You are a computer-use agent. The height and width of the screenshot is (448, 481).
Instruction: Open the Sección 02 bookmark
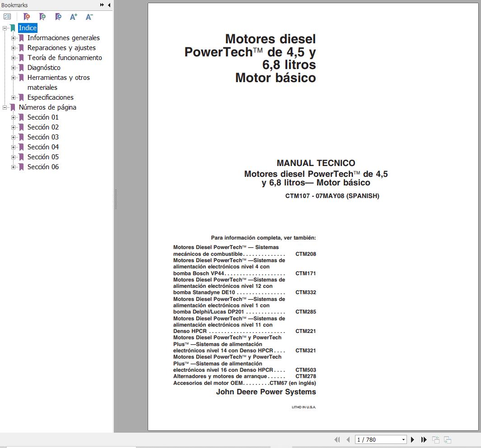[43, 127]
